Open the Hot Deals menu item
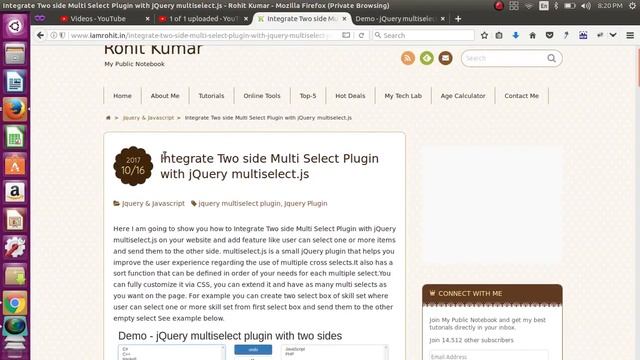This screenshot has width=640, height=360. click(350, 96)
